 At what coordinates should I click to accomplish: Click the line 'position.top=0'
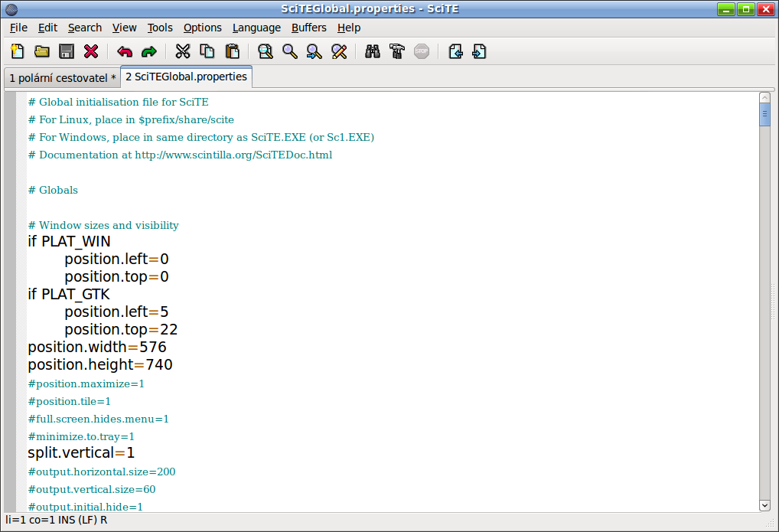coord(116,277)
